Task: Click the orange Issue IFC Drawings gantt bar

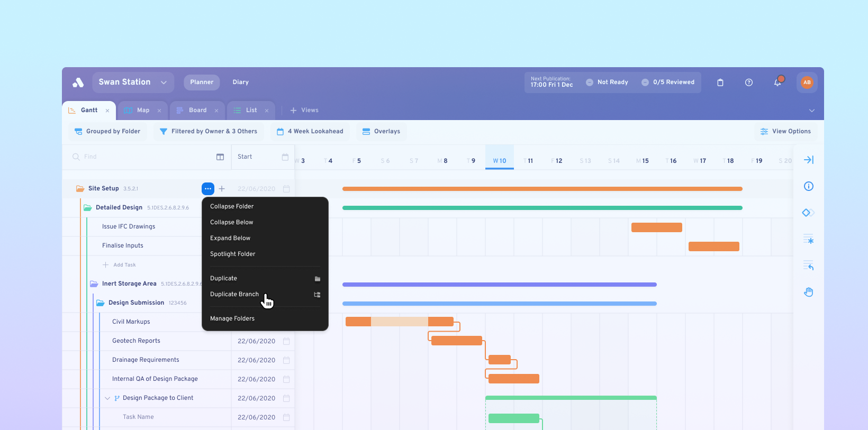Action: click(656, 227)
